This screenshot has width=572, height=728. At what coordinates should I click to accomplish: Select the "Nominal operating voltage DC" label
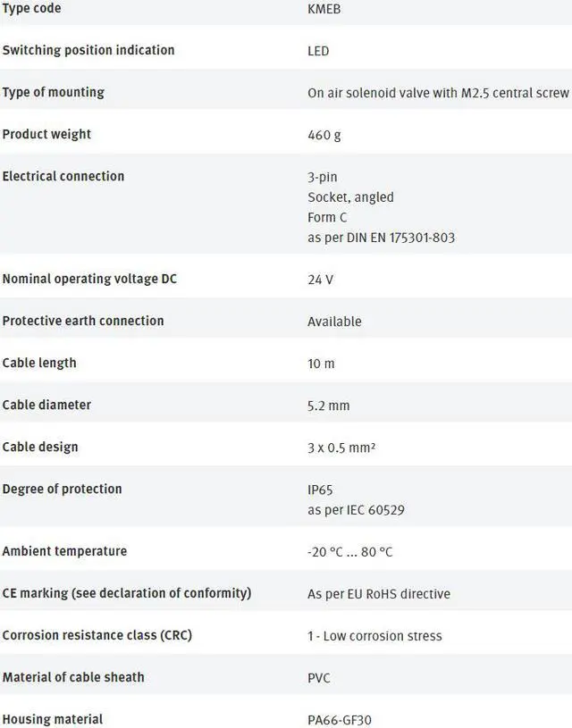coord(89,279)
